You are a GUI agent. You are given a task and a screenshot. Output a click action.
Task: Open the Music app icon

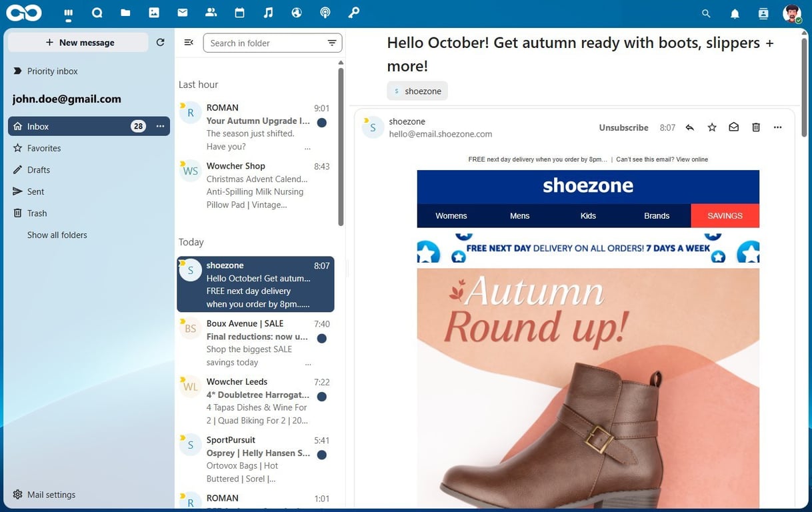(x=268, y=13)
